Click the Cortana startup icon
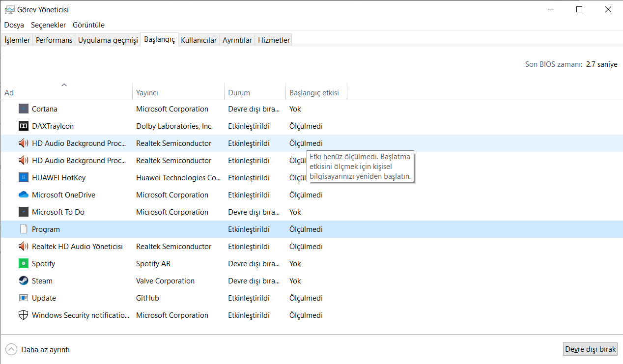Image resolution: width=623 pixels, height=364 pixels. [x=24, y=109]
